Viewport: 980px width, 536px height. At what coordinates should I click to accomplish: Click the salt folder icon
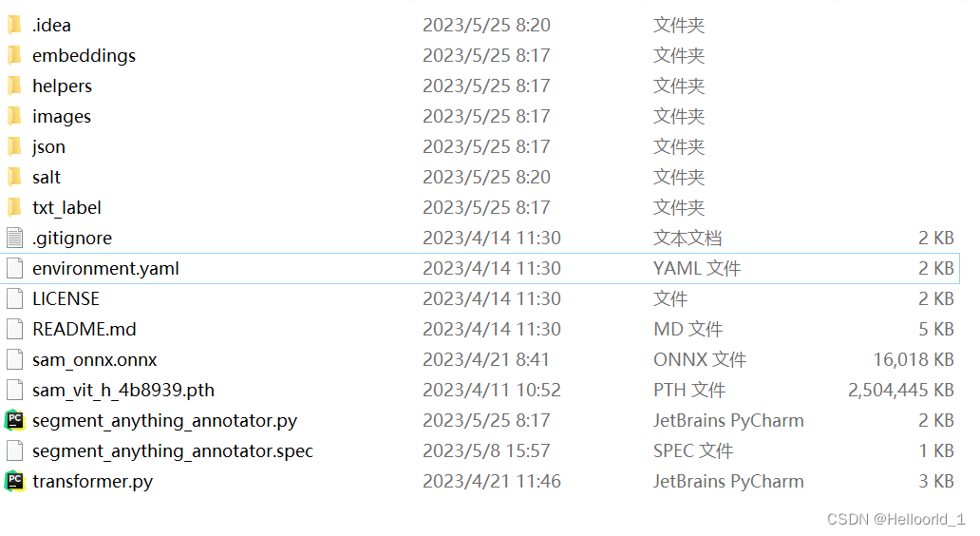pyautogui.click(x=15, y=177)
